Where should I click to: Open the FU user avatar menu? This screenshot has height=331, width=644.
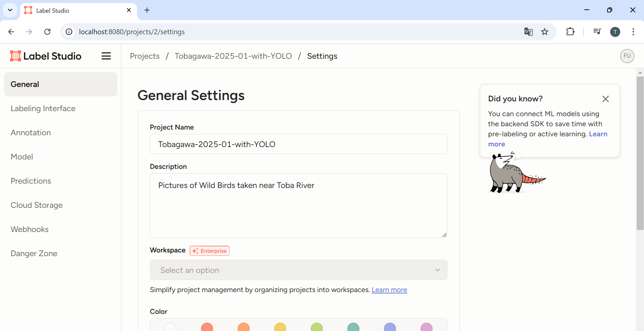[x=627, y=56]
